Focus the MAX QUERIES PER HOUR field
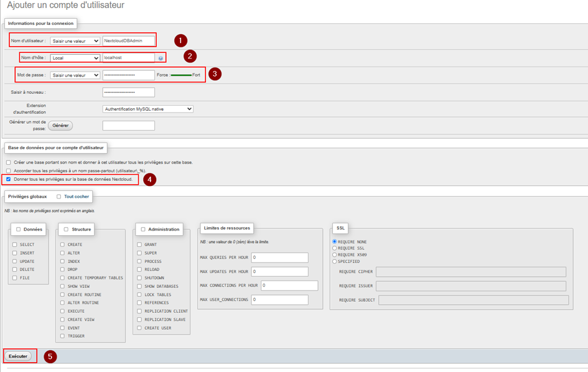The image size is (588, 372). 279,258
